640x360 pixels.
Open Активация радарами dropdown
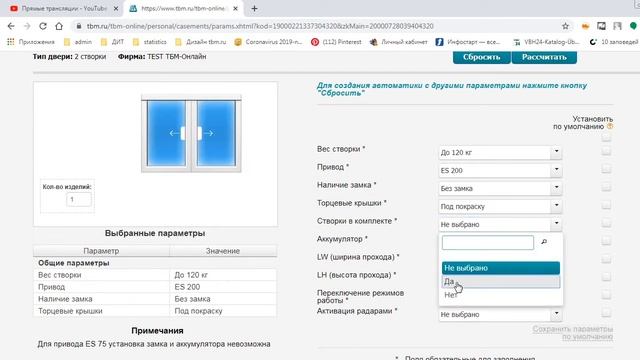coord(500,314)
